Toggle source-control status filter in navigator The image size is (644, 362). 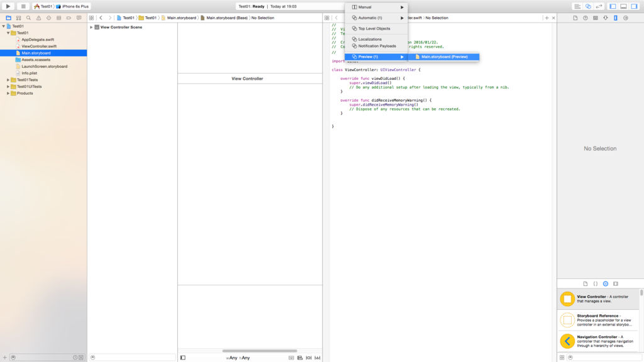(81, 358)
